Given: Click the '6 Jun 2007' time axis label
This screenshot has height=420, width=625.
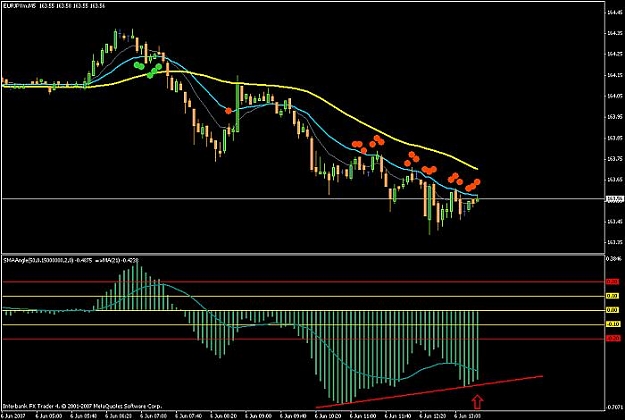Looking at the screenshot, I should (x=13, y=416).
